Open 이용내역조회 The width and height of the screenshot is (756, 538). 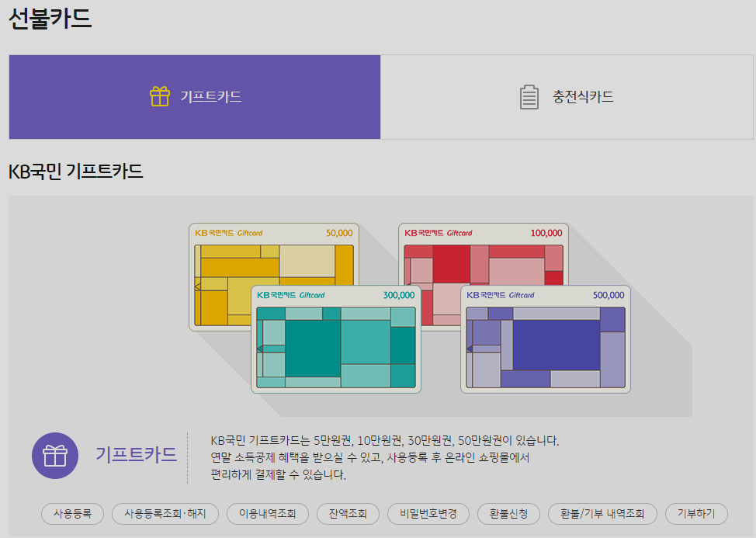tap(268, 514)
